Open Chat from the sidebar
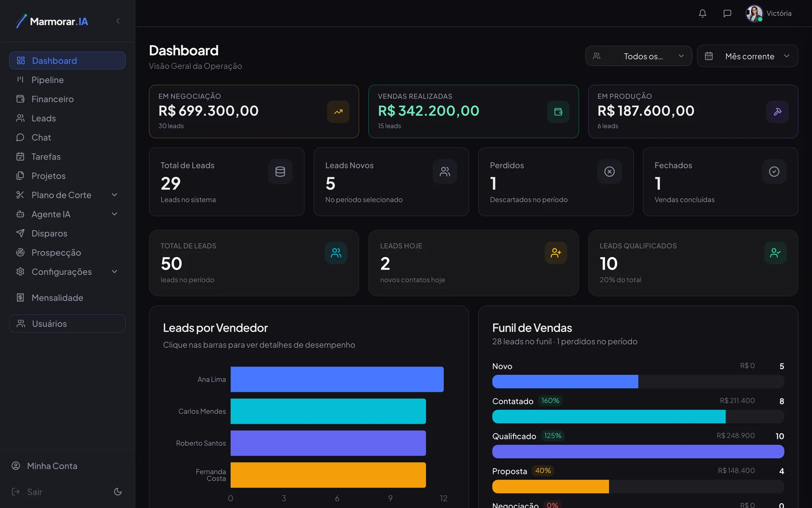The width and height of the screenshot is (812, 508). (67, 137)
